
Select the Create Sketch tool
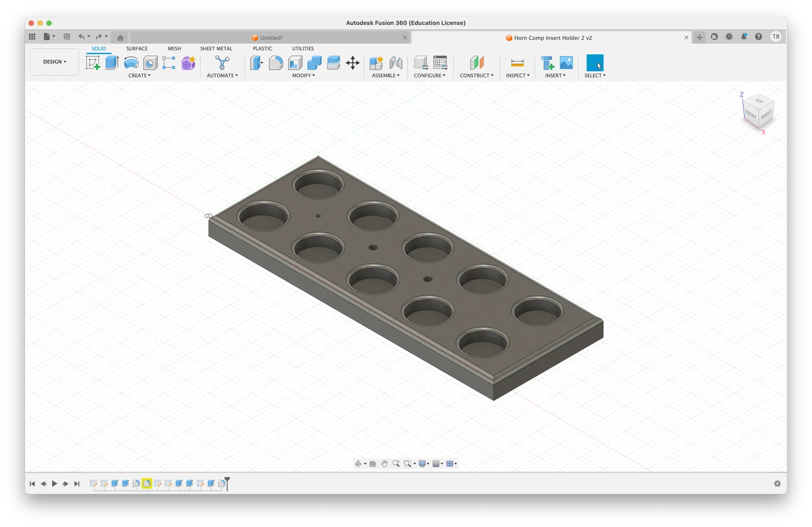pos(93,63)
